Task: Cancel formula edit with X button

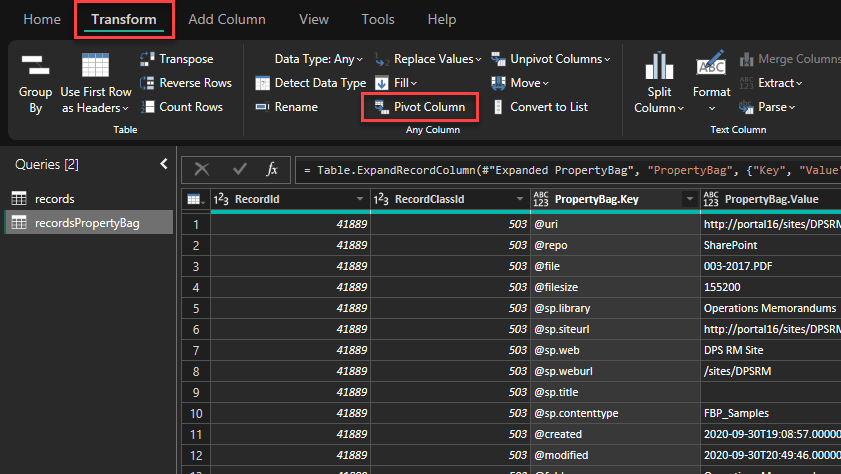Action: tap(202, 169)
